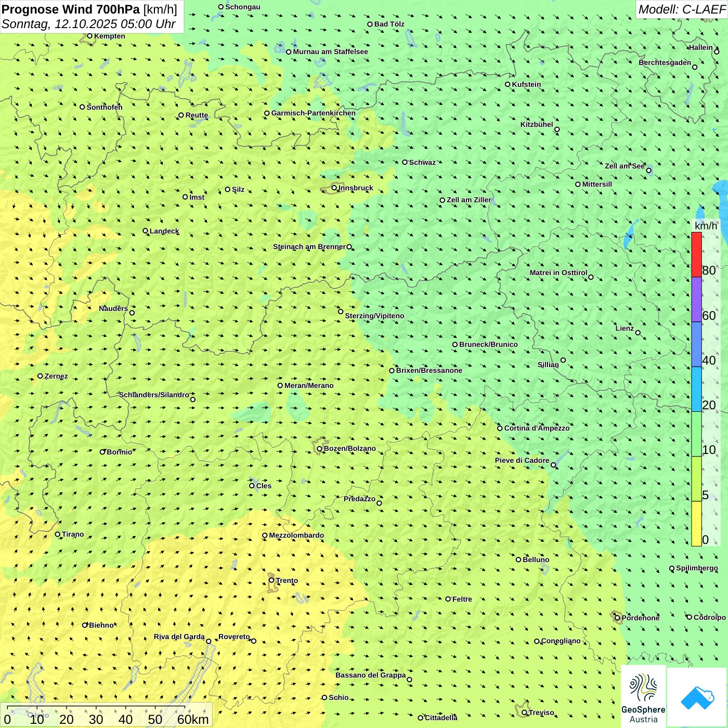Click the Berchtesgaden city label
728x728 pixels.
pyautogui.click(x=665, y=62)
